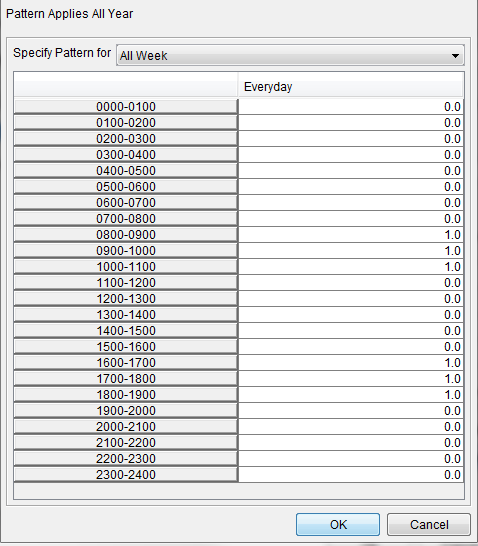Select the 2300-2400 row header
The width and height of the screenshot is (478, 546).
point(126,475)
